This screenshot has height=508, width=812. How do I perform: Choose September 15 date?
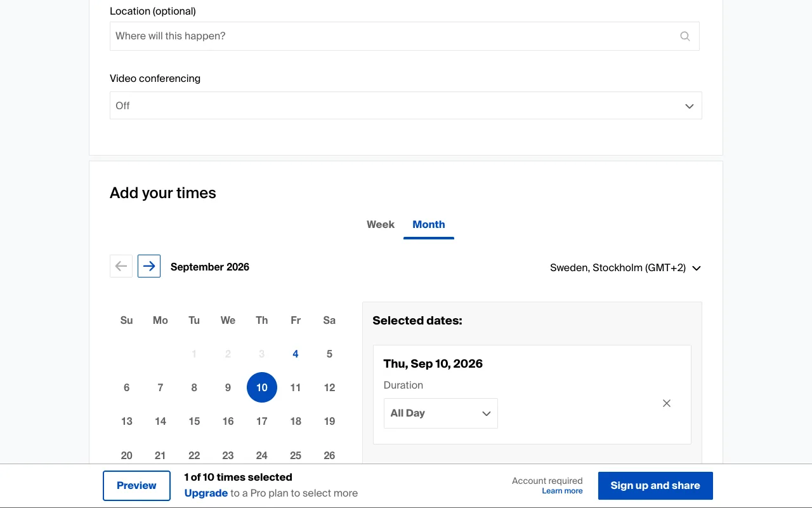coord(194,421)
